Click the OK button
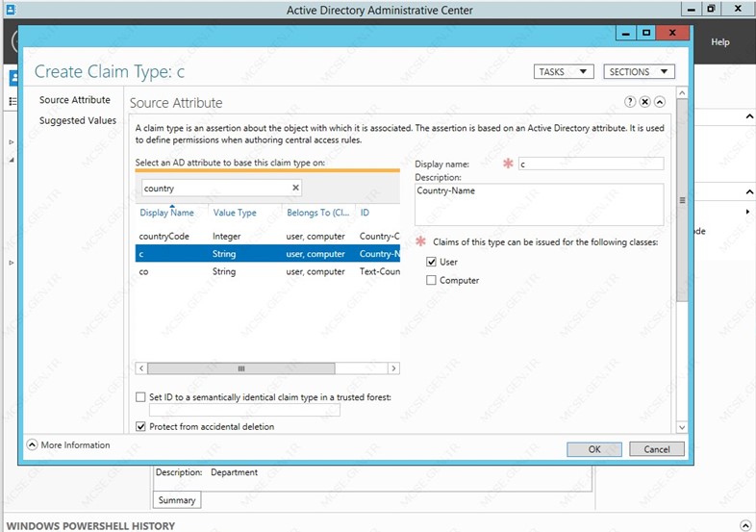The height and width of the screenshot is (532, 756). coord(594,449)
